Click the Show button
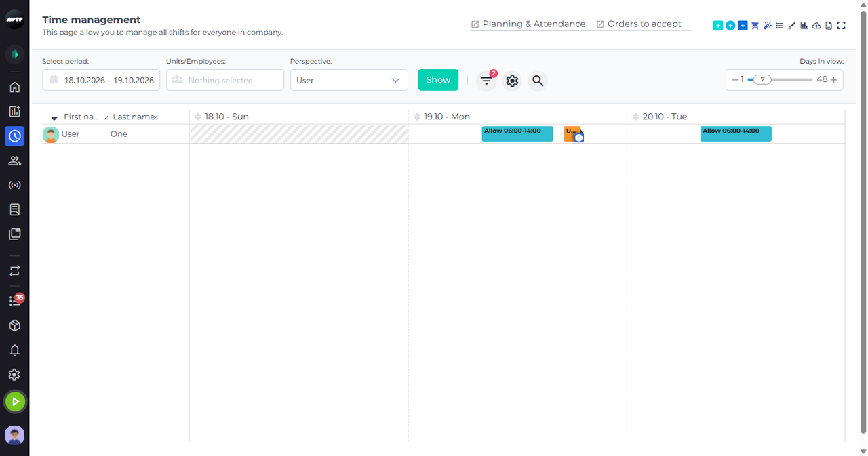 (x=438, y=80)
